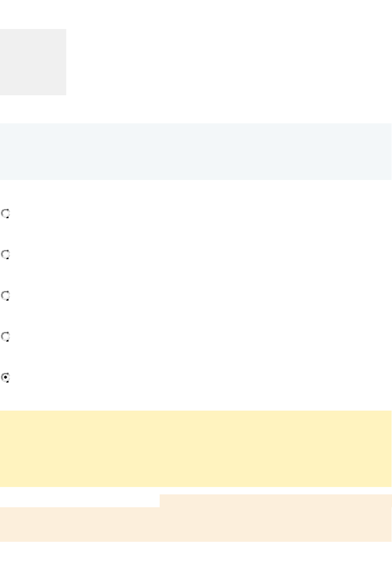Select the fourth radio button
The width and height of the screenshot is (392, 580).
pyautogui.click(x=6, y=337)
